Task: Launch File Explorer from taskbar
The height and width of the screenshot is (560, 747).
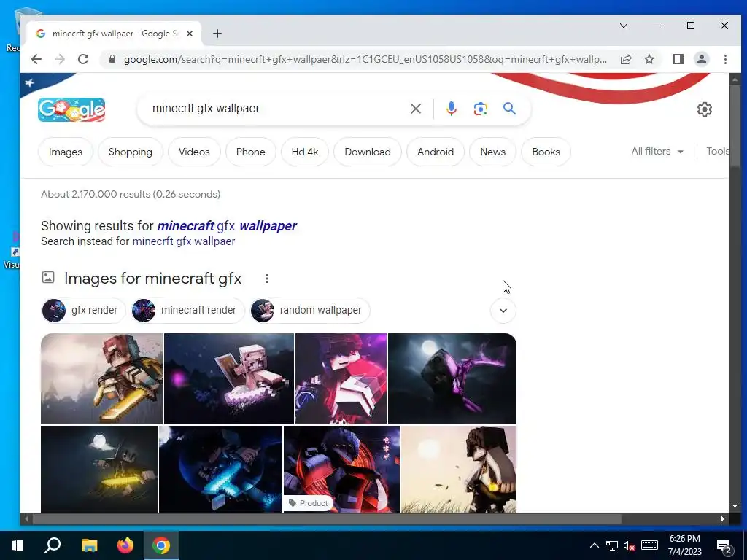Action: coord(89,545)
